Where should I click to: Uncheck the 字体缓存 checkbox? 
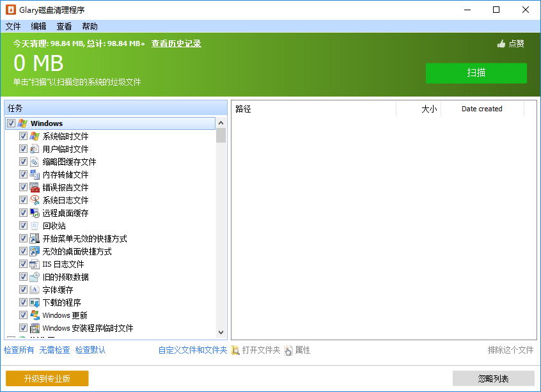[x=23, y=289]
